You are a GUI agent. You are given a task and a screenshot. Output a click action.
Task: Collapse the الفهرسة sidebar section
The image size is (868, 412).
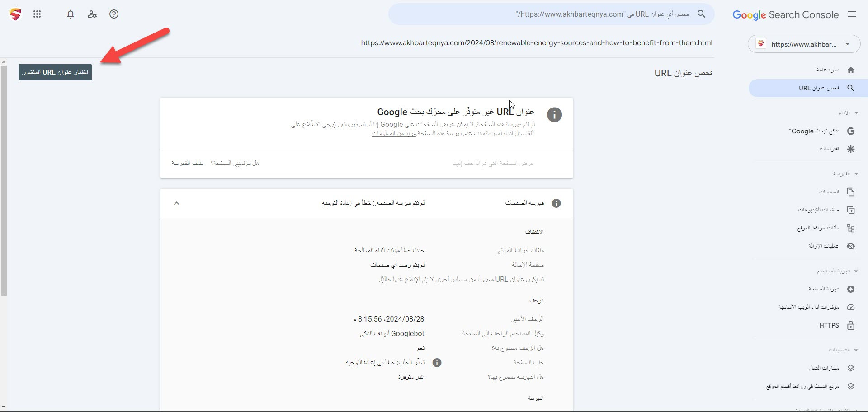[x=856, y=174]
